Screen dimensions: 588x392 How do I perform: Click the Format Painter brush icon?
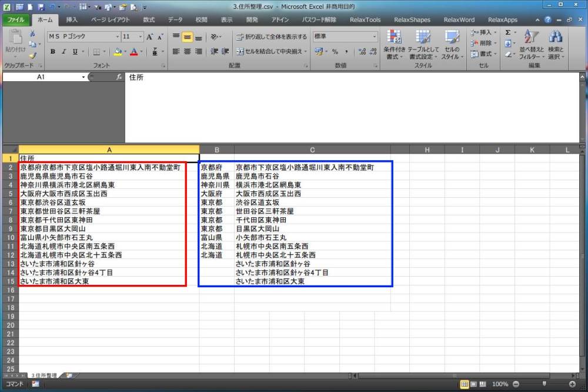pos(32,55)
